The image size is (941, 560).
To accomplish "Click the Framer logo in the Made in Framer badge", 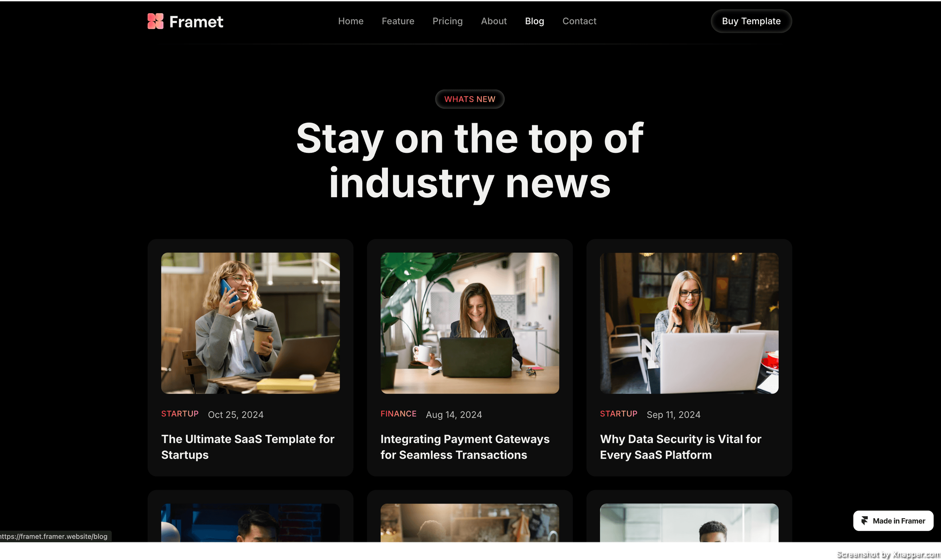I will [864, 521].
